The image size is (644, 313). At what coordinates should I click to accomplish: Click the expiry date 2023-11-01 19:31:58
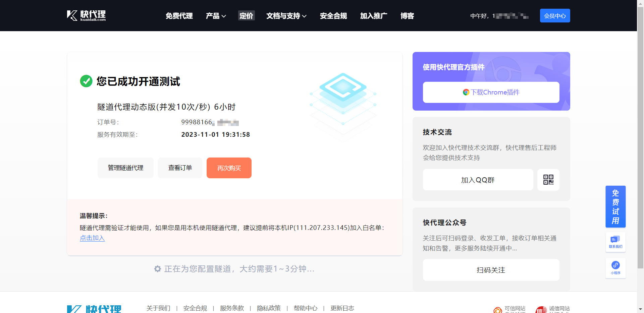click(x=216, y=134)
